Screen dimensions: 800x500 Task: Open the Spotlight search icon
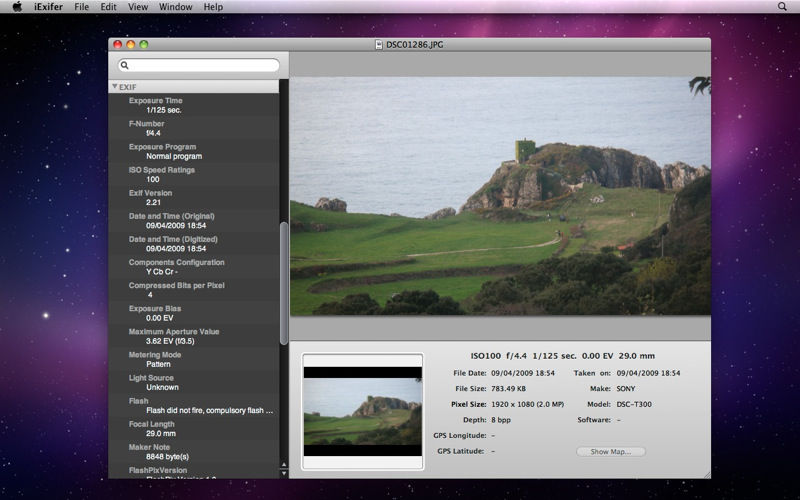pos(782,7)
